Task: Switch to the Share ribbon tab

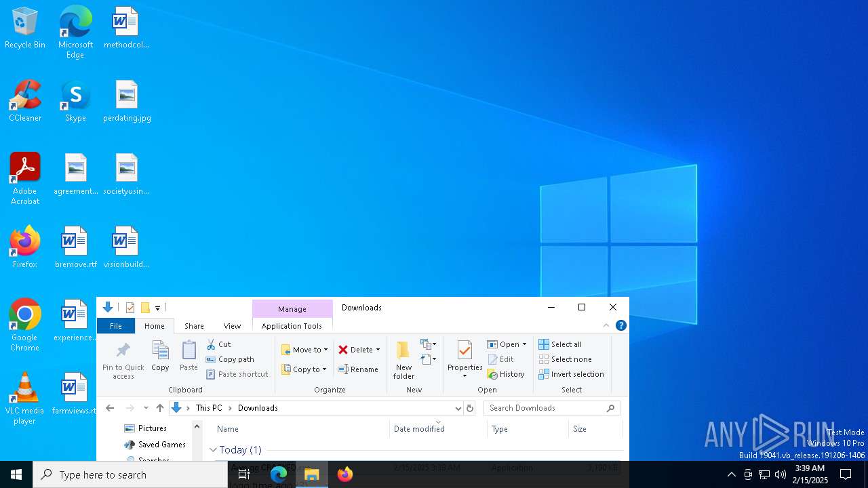Action: pyautogui.click(x=194, y=326)
